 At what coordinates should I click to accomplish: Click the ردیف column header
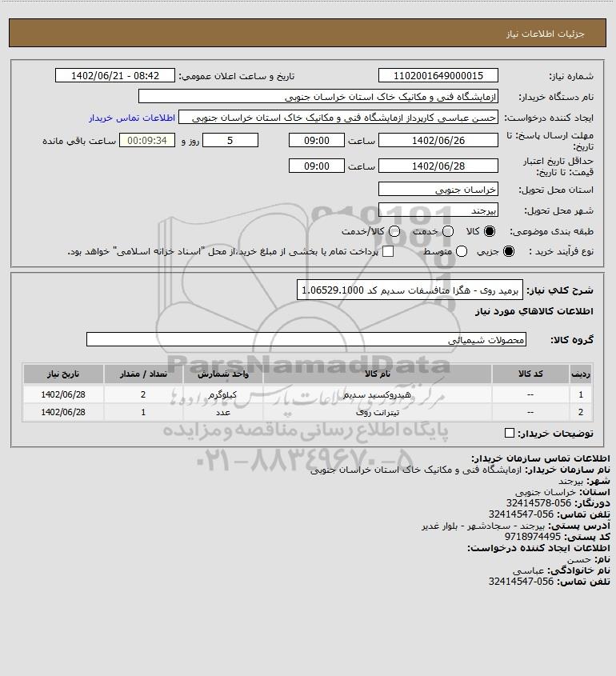click(x=580, y=374)
